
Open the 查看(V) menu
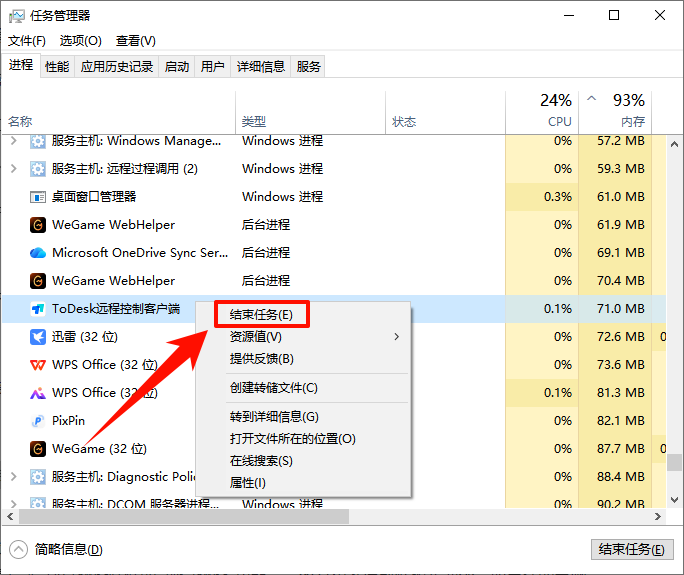point(136,41)
